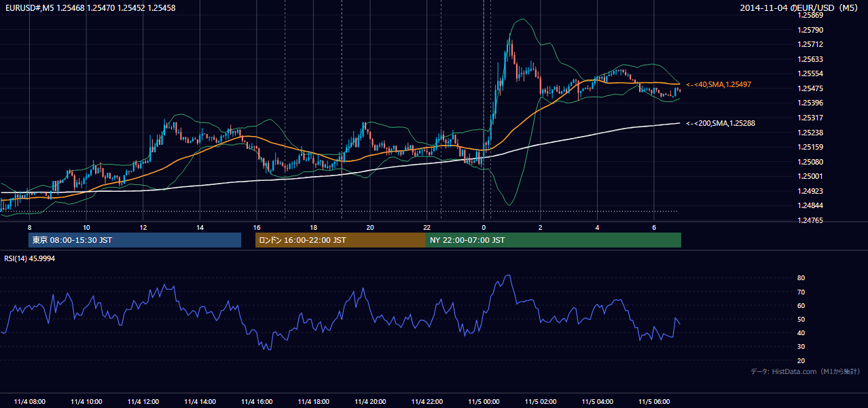Click the RSI axis level 30
The height and width of the screenshot is (408, 868).
[801, 347]
